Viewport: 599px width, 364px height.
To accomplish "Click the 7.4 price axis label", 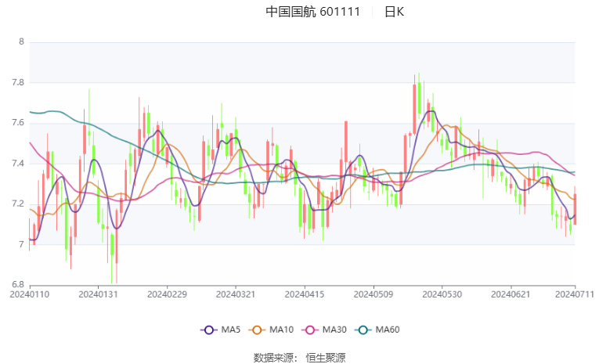I will pos(17,163).
